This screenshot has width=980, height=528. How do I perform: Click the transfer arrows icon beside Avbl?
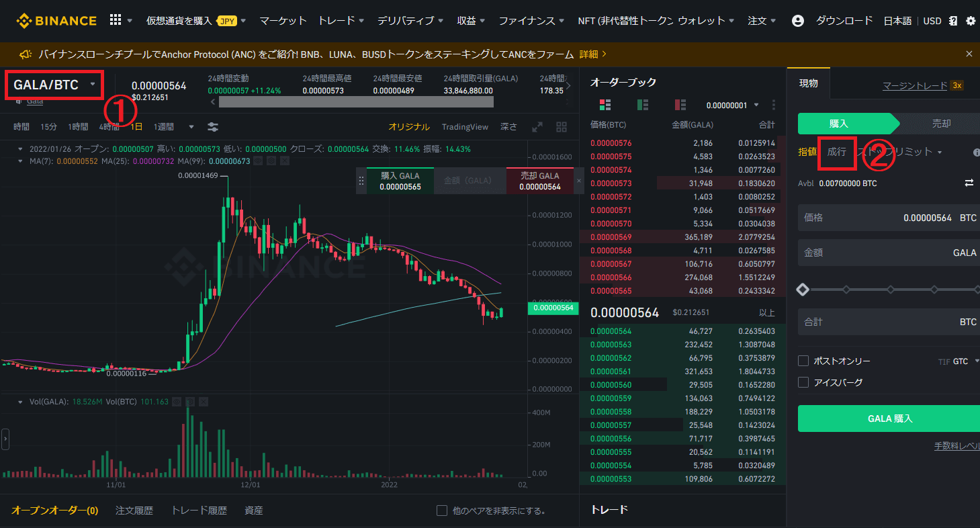click(969, 183)
